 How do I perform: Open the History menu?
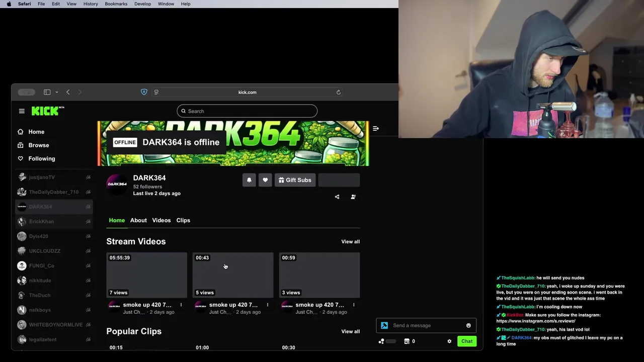[x=91, y=4]
